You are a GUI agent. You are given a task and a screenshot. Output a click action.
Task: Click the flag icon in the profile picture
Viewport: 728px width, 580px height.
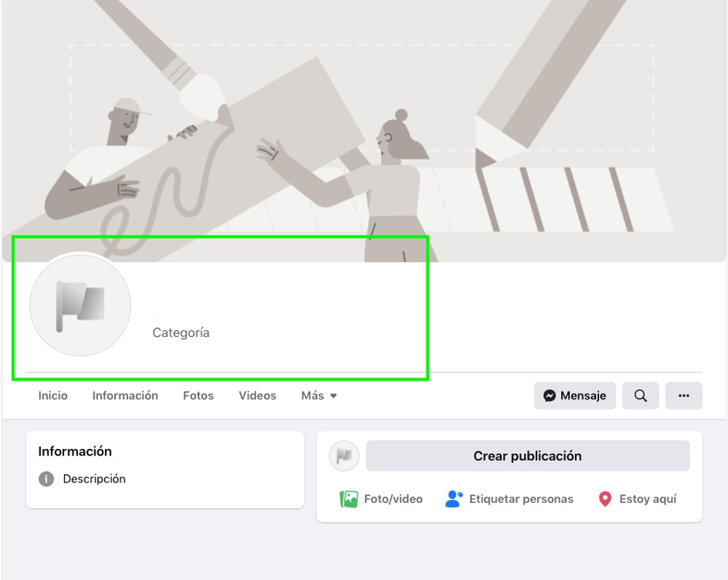(x=80, y=306)
